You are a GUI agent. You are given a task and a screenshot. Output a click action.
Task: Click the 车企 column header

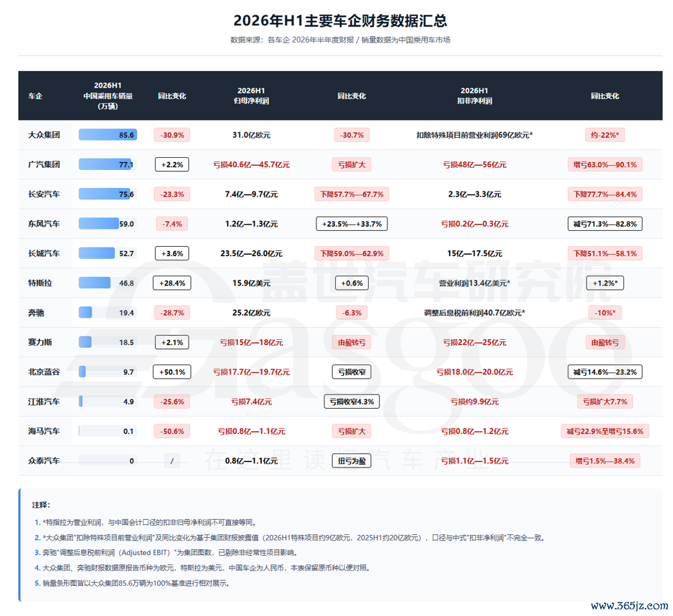(x=35, y=96)
